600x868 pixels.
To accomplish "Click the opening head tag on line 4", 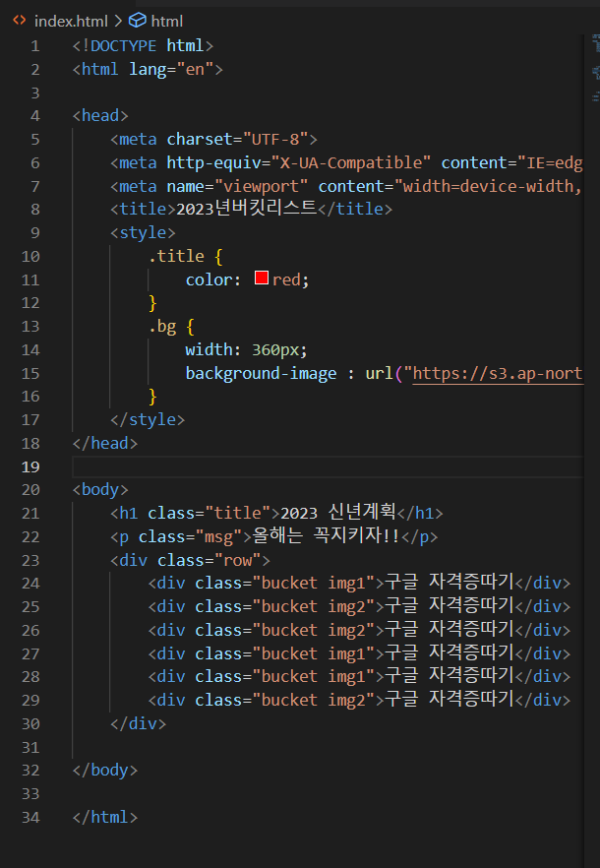I will point(100,116).
